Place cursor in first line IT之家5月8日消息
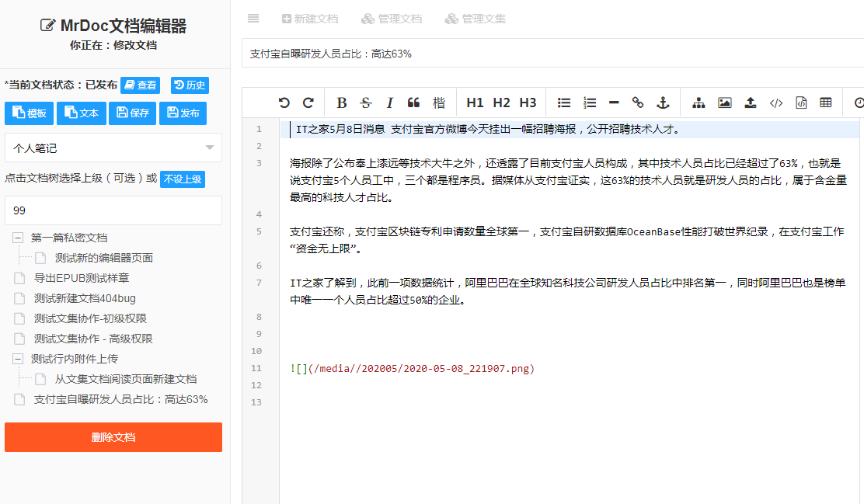This screenshot has height=504, width=864. [x=488, y=130]
